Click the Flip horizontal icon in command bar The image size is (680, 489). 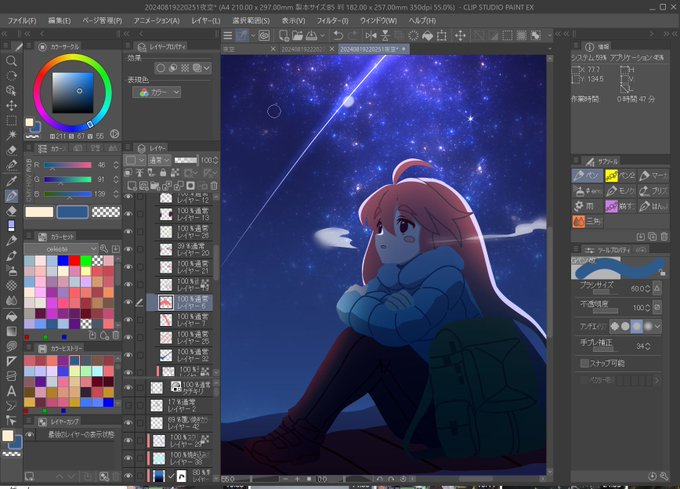371,36
